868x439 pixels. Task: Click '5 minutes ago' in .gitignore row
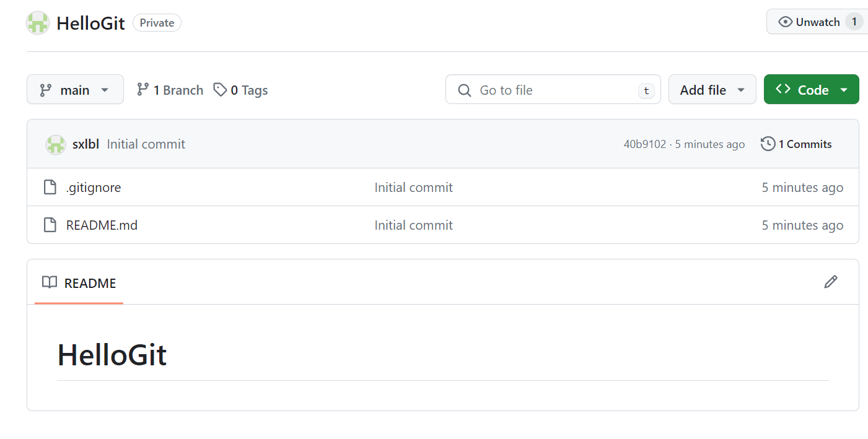coord(802,188)
